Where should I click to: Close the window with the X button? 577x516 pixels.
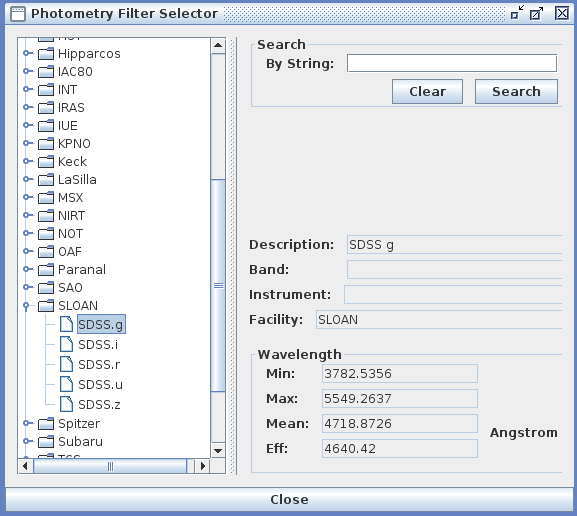pos(562,13)
